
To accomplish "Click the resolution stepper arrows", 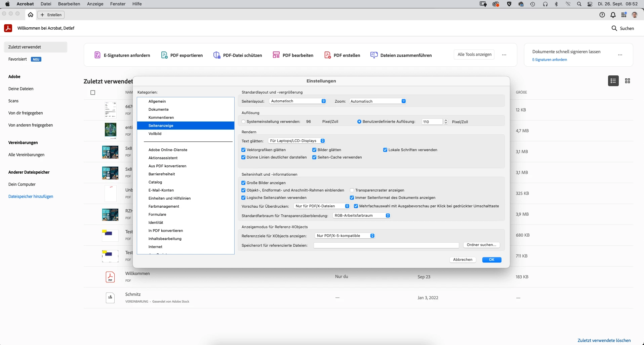I will point(446,122).
